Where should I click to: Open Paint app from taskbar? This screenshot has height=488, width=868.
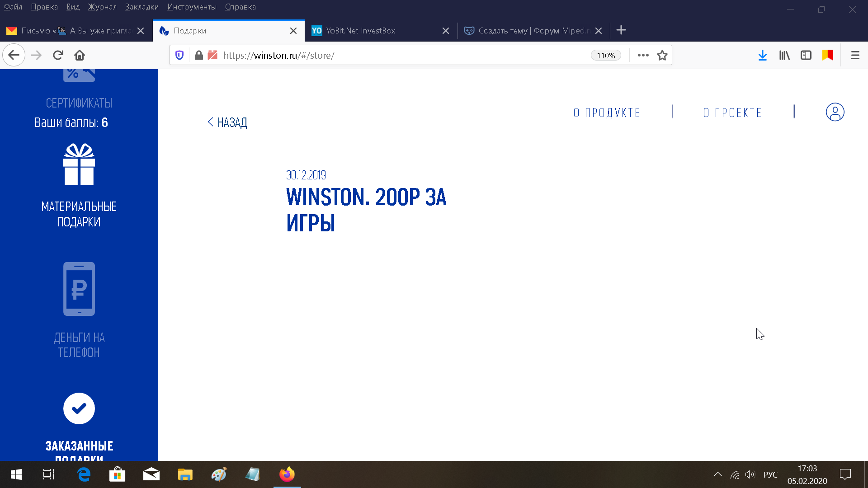tap(219, 474)
